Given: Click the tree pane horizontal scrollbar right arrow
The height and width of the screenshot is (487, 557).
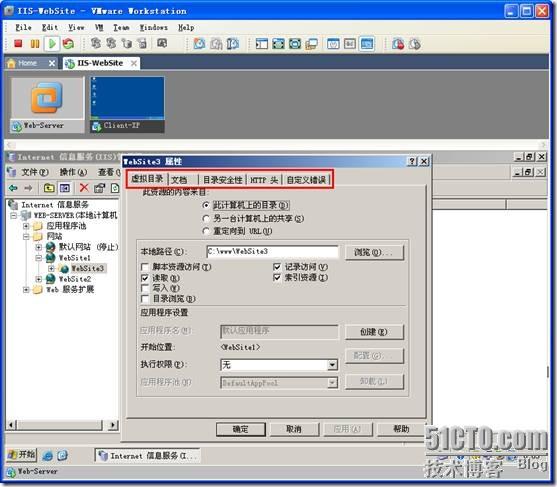Looking at the screenshot, I should coord(113,424).
